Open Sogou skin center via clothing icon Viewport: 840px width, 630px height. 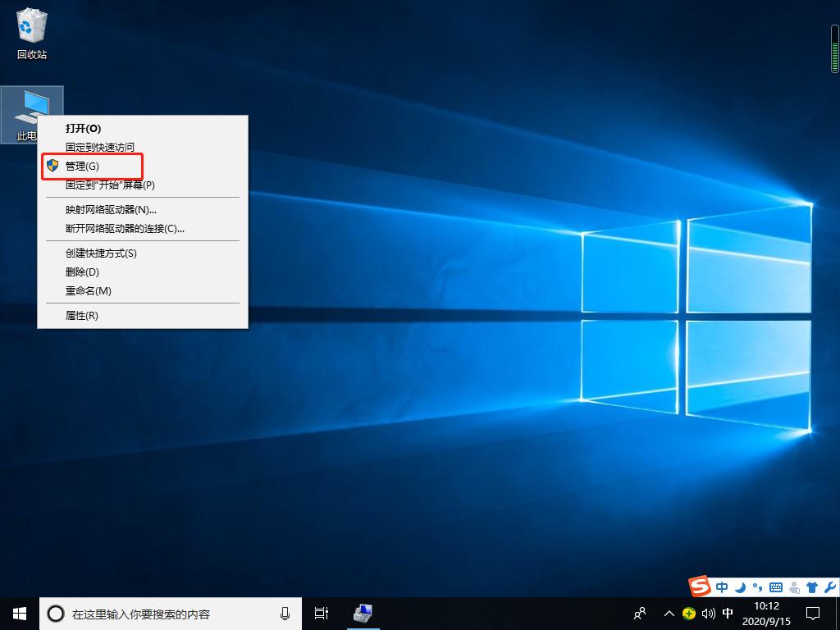pyautogui.click(x=812, y=587)
